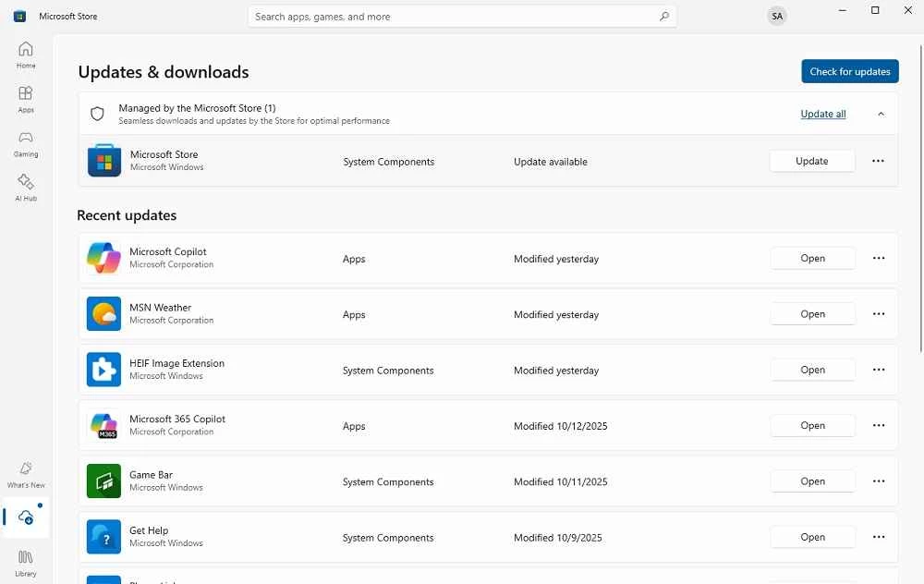Screen dimensions: 924x584
Task: Click the Downloads icon in sidebar
Action: (x=26, y=518)
